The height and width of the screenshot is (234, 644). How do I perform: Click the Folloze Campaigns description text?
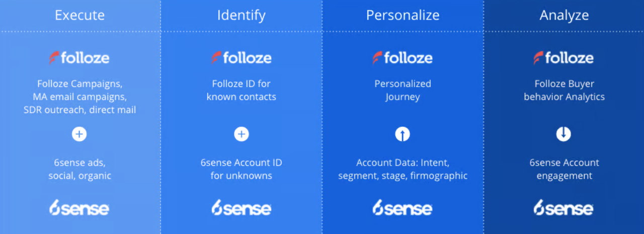(x=79, y=96)
